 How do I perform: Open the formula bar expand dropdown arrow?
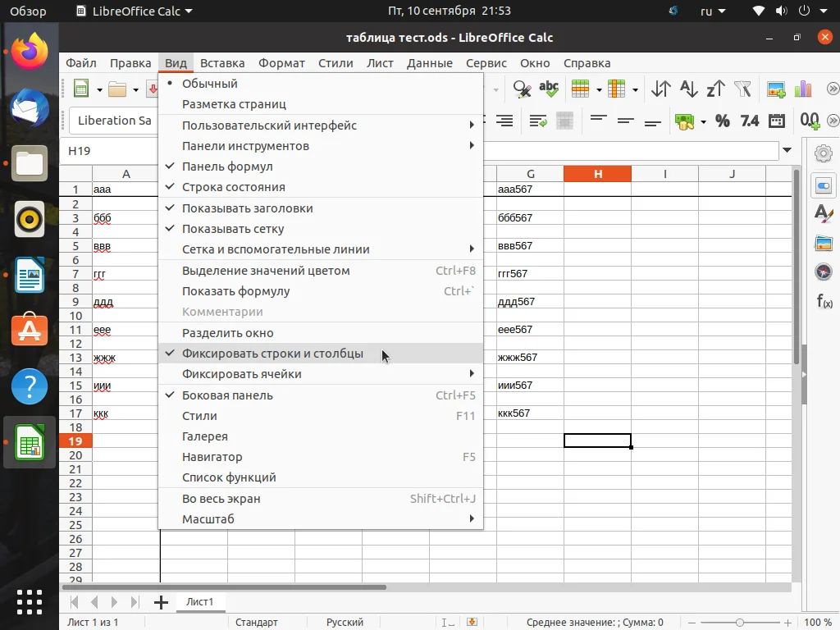point(787,151)
